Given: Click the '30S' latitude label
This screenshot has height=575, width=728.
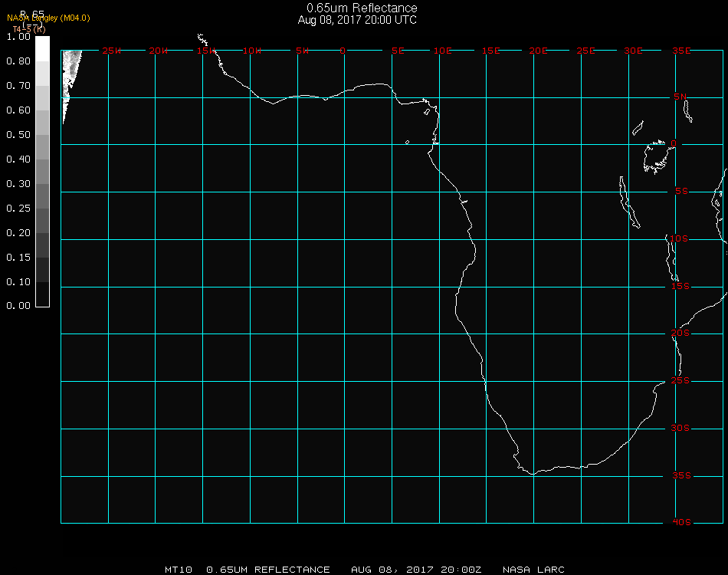Looking at the screenshot, I should coord(680,428).
